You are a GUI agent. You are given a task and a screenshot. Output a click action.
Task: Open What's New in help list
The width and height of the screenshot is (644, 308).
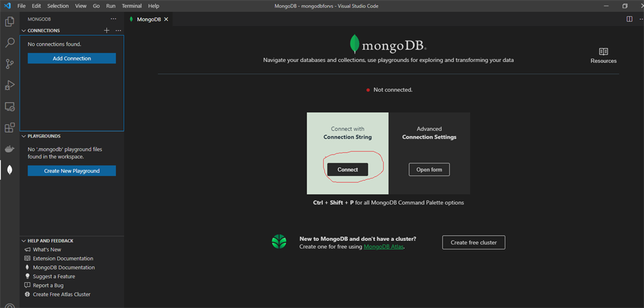coord(47,250)
